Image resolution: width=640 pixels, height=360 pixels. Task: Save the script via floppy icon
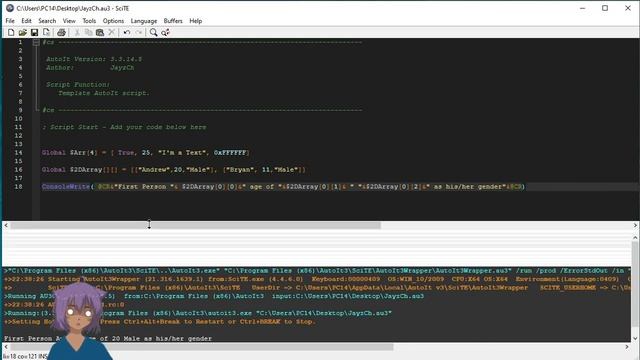[34, 33]
